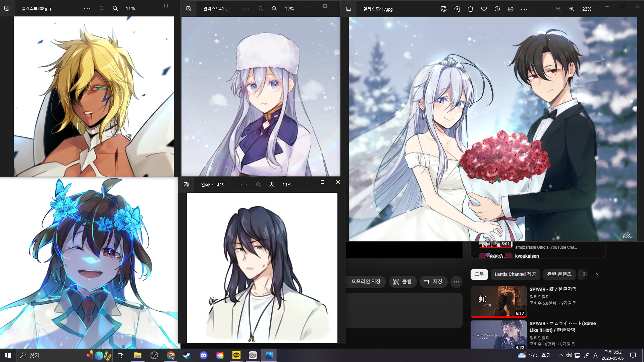Open clock showing 오후 8:52

pyautogui.click(x=612, y=355)
